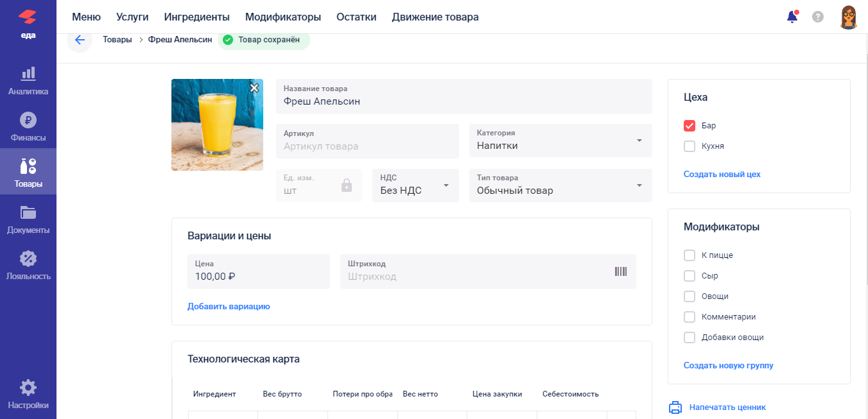The height and width of the screenshot is (419, 868).
Task: Click the lock icon in the unit field
Action: [347, 185]
